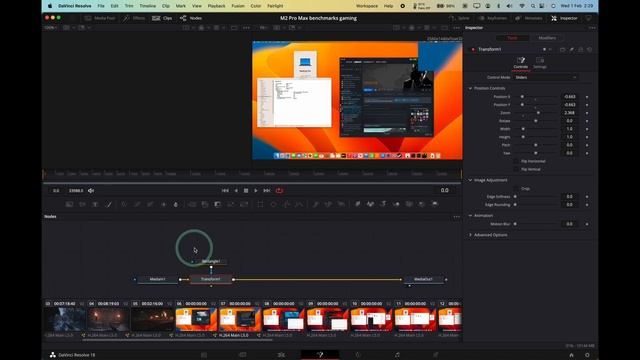Viewport: 640px width, 360px height.
Task: Add a BSpline mask from the toolbar
Action: (299, 204)
